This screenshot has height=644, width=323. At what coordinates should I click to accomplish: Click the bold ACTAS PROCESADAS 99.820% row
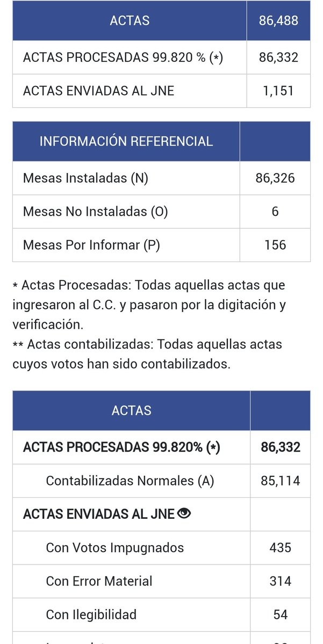pyautogui.click(x=123, y=447)
